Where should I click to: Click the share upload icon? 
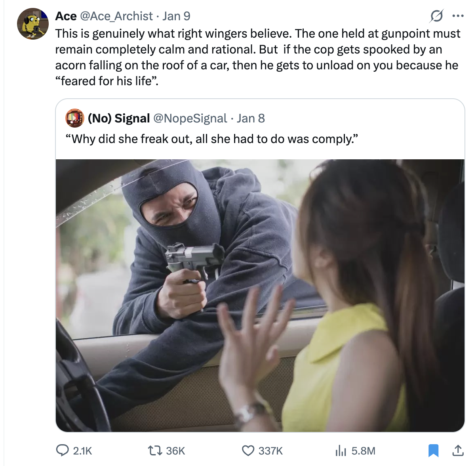(x=457, y=451)
